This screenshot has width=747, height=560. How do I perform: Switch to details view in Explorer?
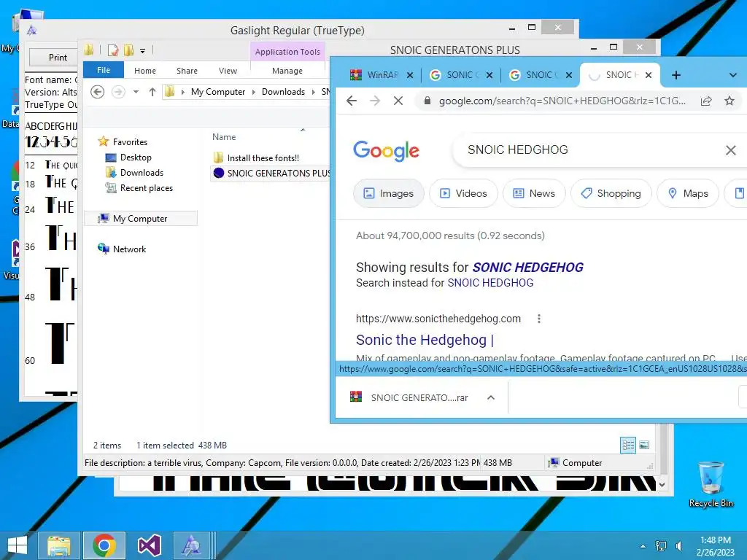(628, 446)
